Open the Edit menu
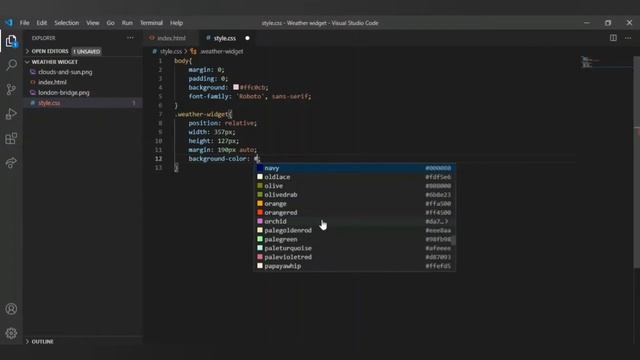Screen dimensions: 640x360 click(42, 23)
